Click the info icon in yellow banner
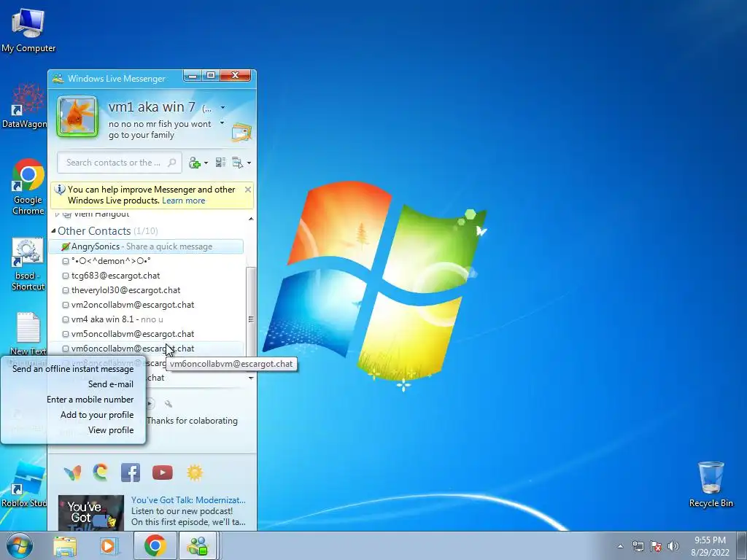 click(60, 190)
